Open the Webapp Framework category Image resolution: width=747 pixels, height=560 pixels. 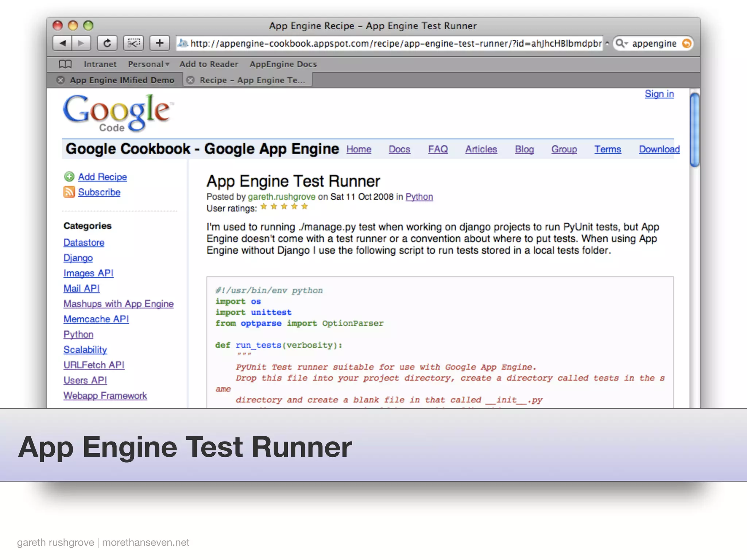pos(105,396)
